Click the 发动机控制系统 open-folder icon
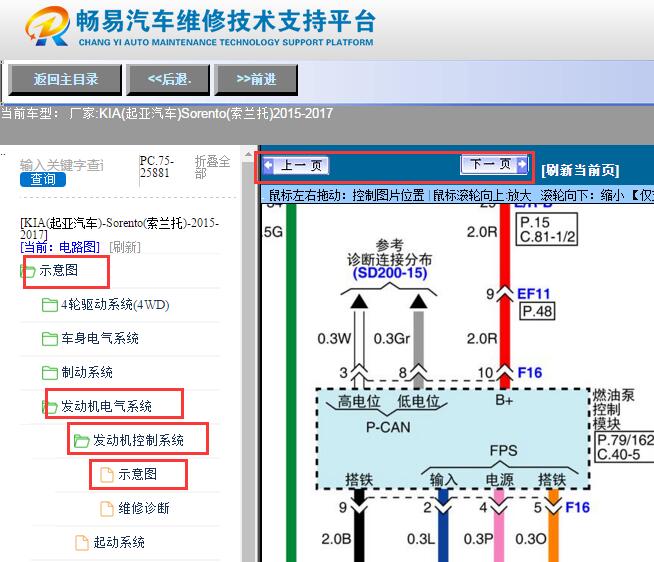The height and width of the screenshot is (562, 654). [81, 440]
